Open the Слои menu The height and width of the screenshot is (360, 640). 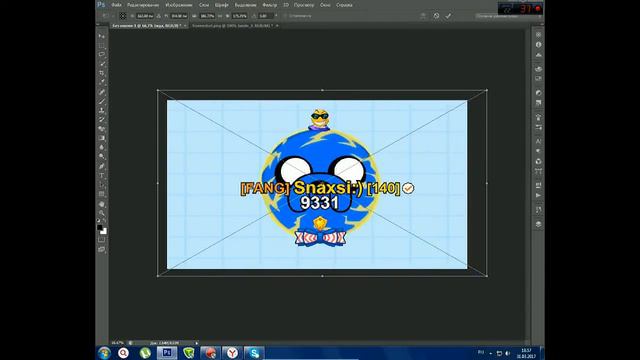204,5
